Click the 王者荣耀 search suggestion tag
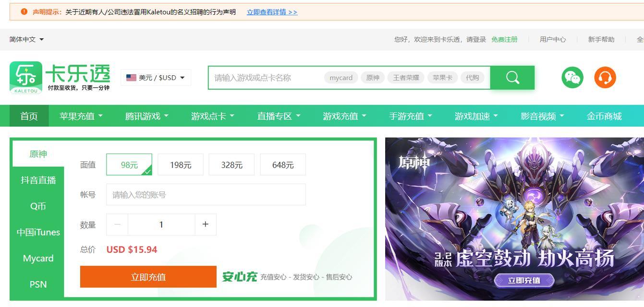Image resolution: width=644 pixels, height=307 pixels. click(406, 78)
